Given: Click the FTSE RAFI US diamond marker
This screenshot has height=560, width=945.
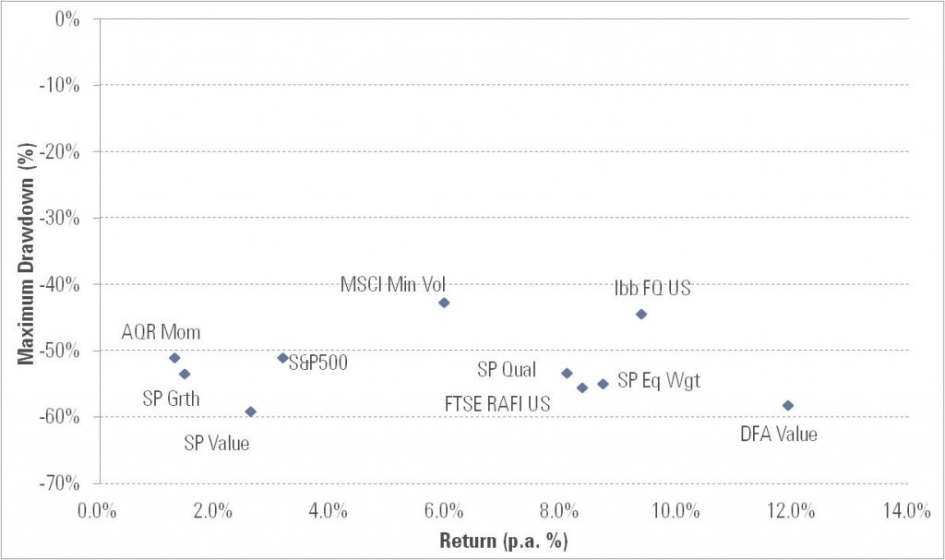Looking at the screenshot, I should (x=582, y=388).
